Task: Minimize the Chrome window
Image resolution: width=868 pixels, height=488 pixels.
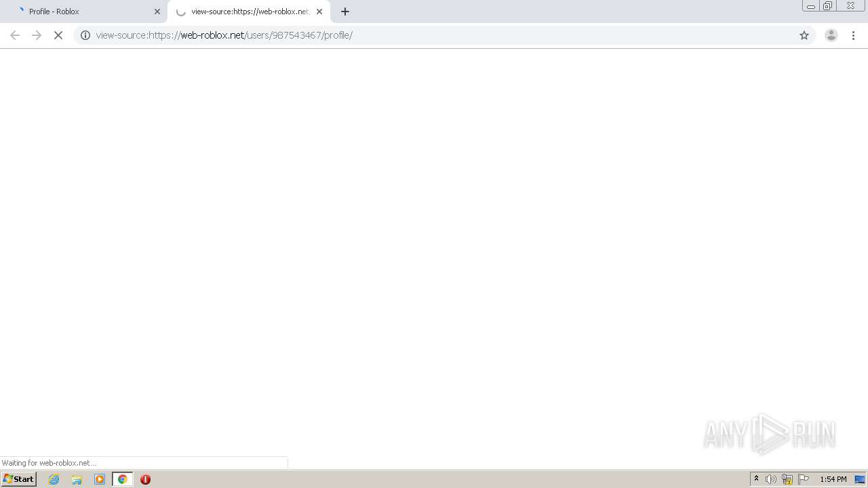Action: tap(811, 6)
